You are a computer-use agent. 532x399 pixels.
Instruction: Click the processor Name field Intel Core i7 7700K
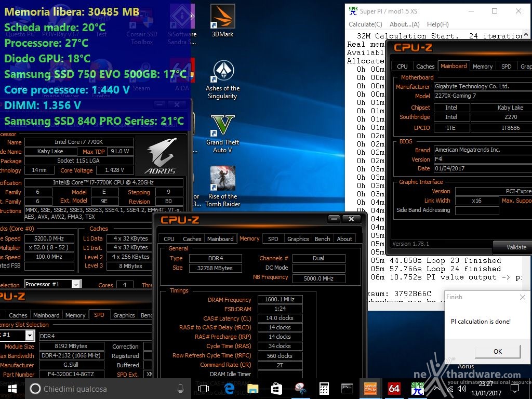[x=79, y=142]
